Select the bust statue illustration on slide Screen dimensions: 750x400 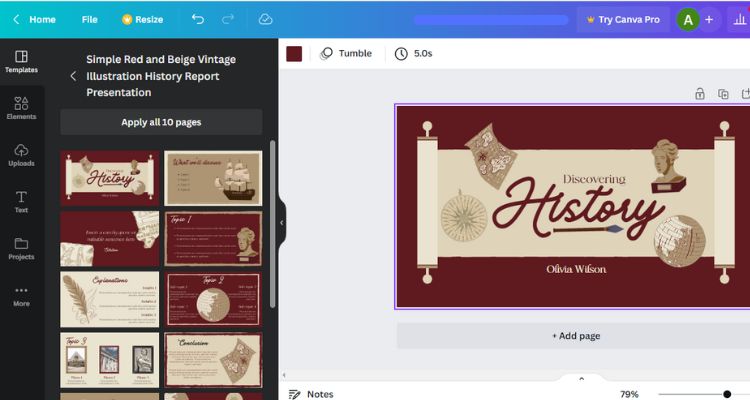click(x=668, y=166)
